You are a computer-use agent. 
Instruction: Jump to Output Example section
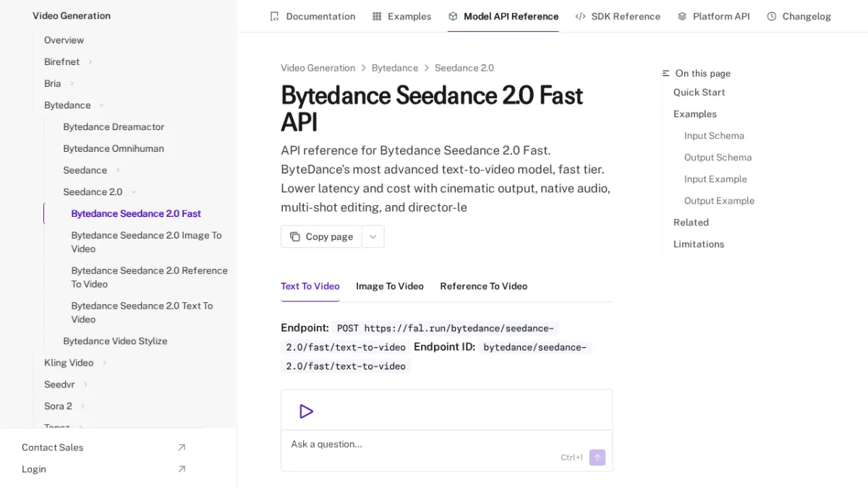click(x=720, y=200)
